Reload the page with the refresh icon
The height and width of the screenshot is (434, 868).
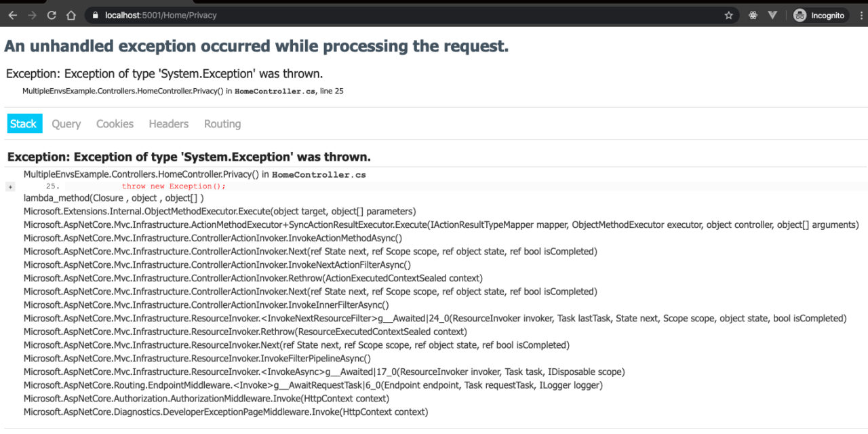tap(52, 15)
